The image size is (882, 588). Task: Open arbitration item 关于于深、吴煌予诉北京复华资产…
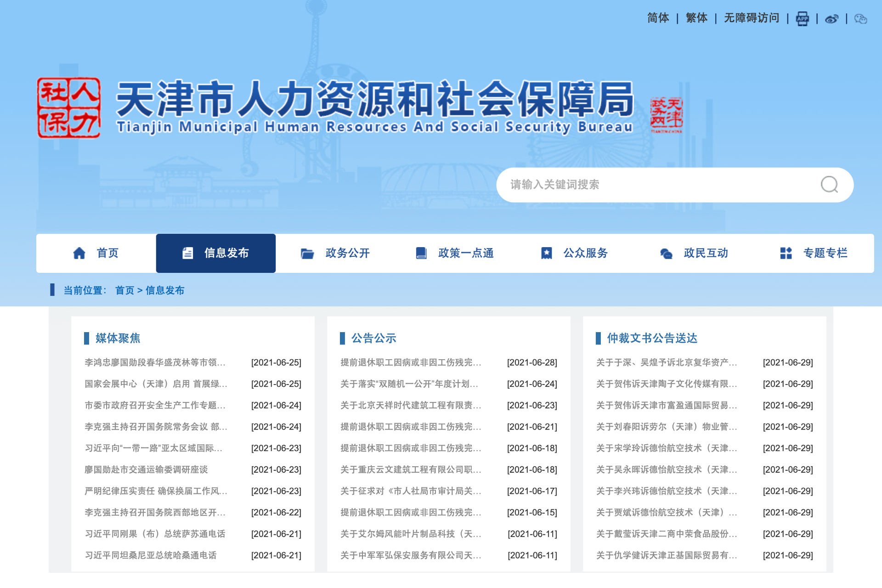point(667,362)
